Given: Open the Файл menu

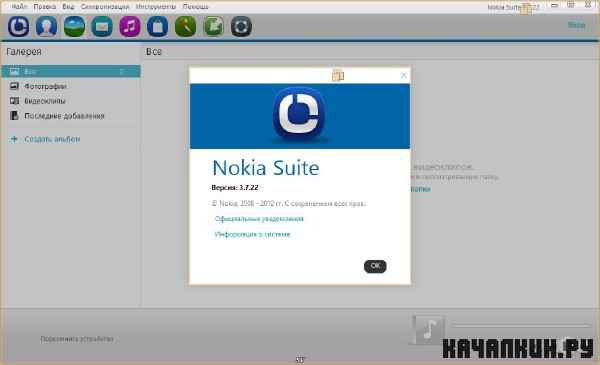Looking at the screenshot, I should (19, 7).
